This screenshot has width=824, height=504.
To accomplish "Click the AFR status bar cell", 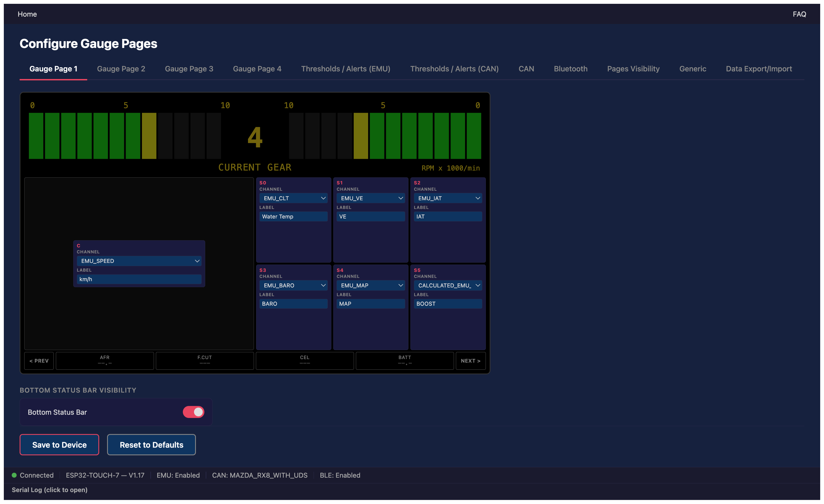I will coord(105,360).
